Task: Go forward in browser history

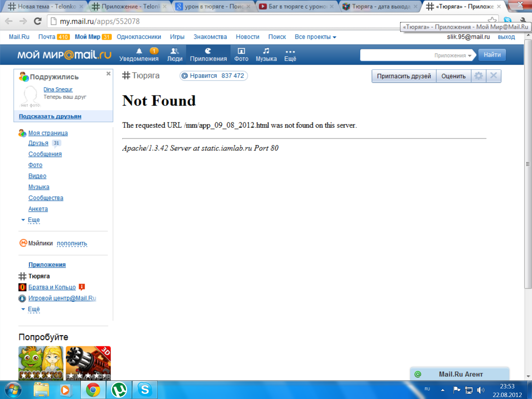Action: [x=23, y=21]
